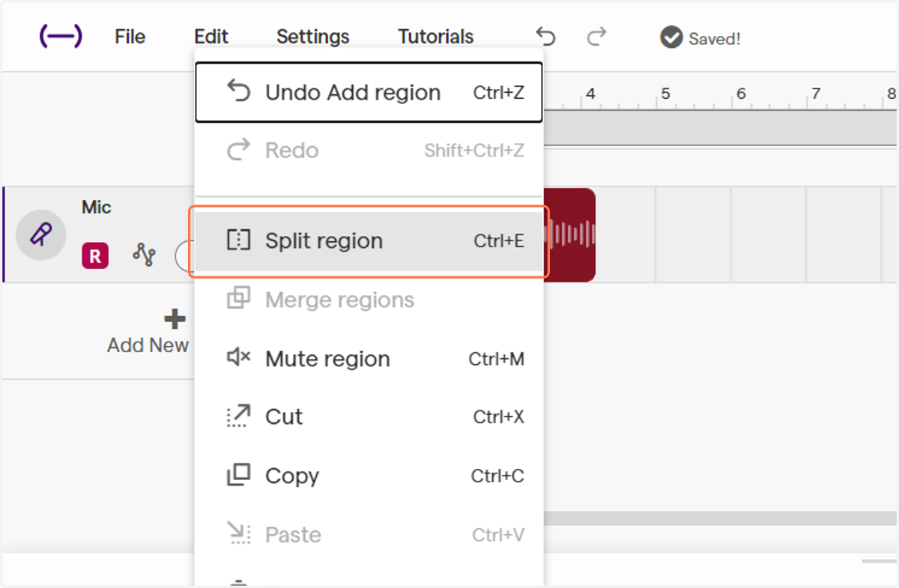Image resolution: width=899 pixels, height=588 pixels.
Task: Select Copy from the Edit menu
Action: (369, 476)
